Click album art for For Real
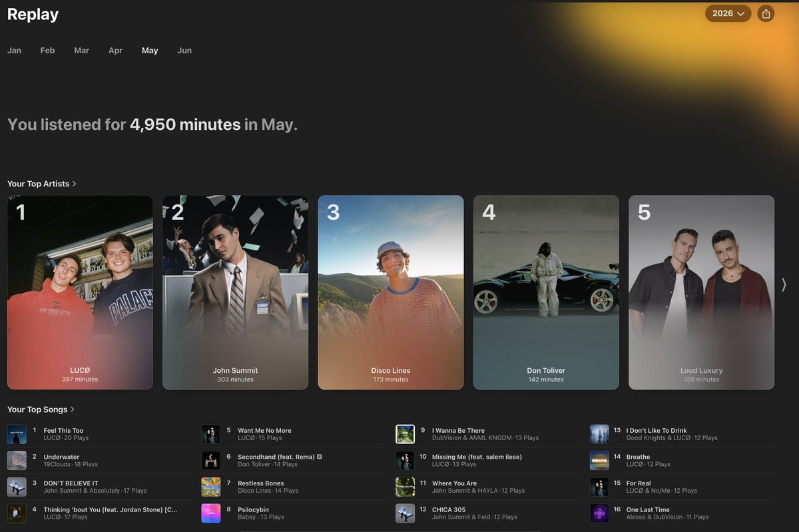The width and height of the screenshot is (799, 532). click(599, 487)
